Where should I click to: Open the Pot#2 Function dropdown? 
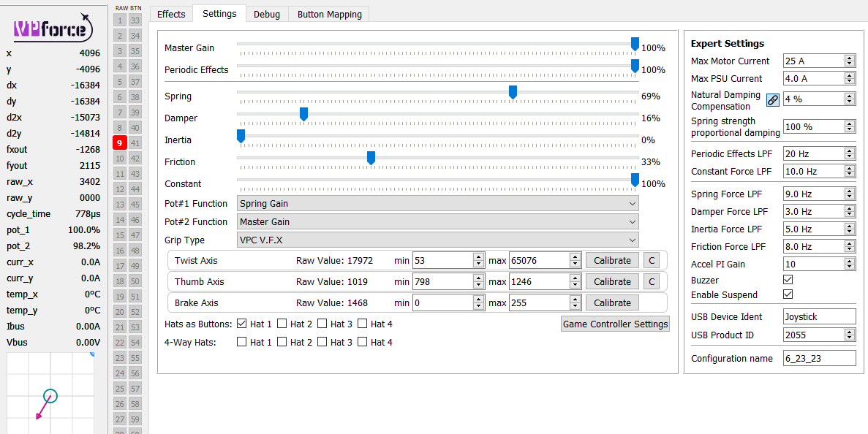coord(437,221)
